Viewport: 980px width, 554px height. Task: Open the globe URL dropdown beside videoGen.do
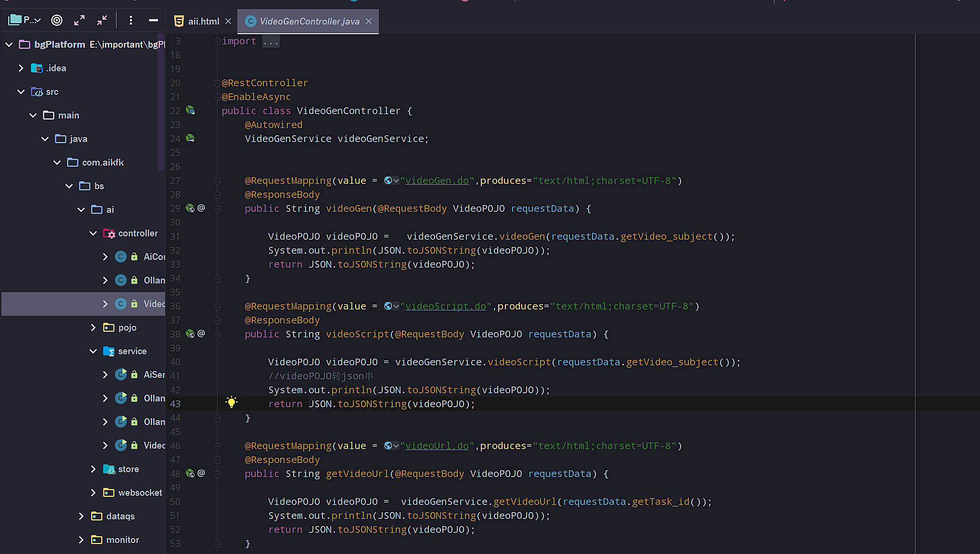391,180
